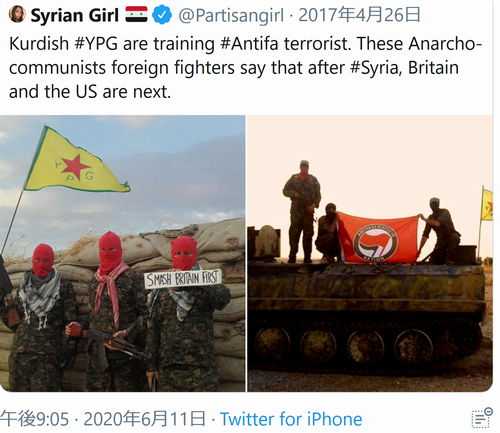Open the quoted tweet date 2017年4月26日
The width and height of the screenshot is (500, 433).
tap(359, 15)
